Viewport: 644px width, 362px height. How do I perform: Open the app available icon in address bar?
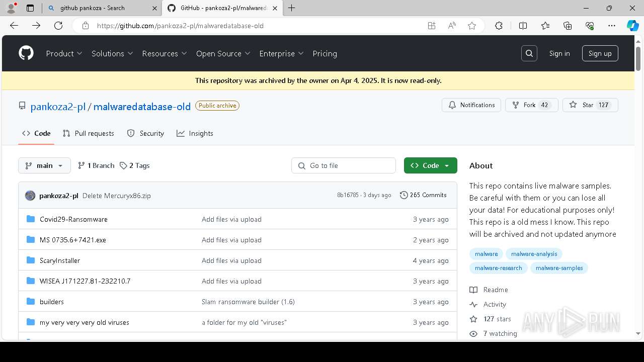[x=432, y=26]
